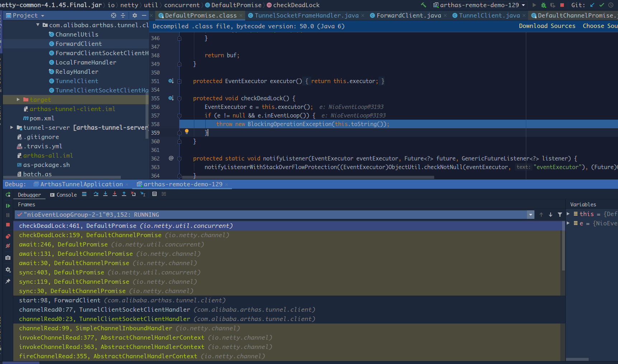Expand the 'this' variable node
Viewport: 618px width, 364px height.
pos(568,214)
